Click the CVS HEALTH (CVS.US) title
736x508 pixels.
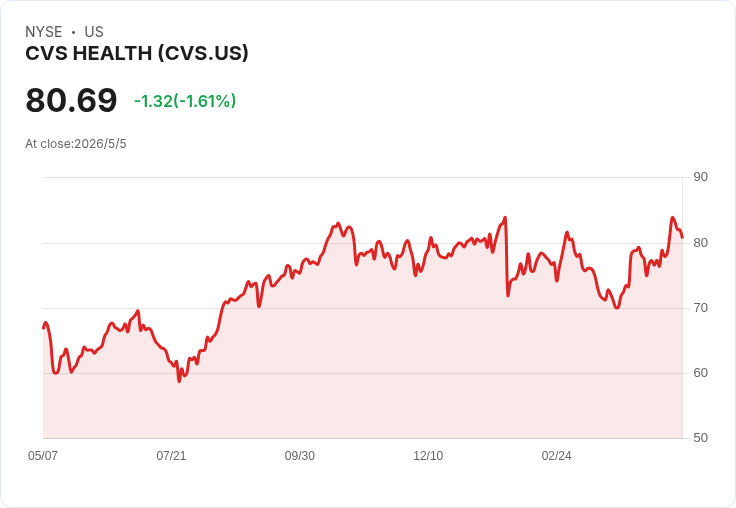click(137, 54)
